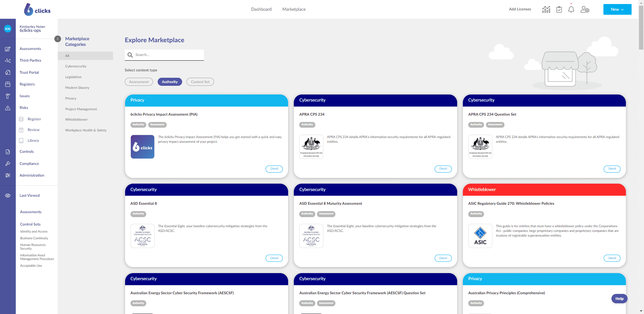Select the Workplace Health & Safety category

click(x=86, y=130)
